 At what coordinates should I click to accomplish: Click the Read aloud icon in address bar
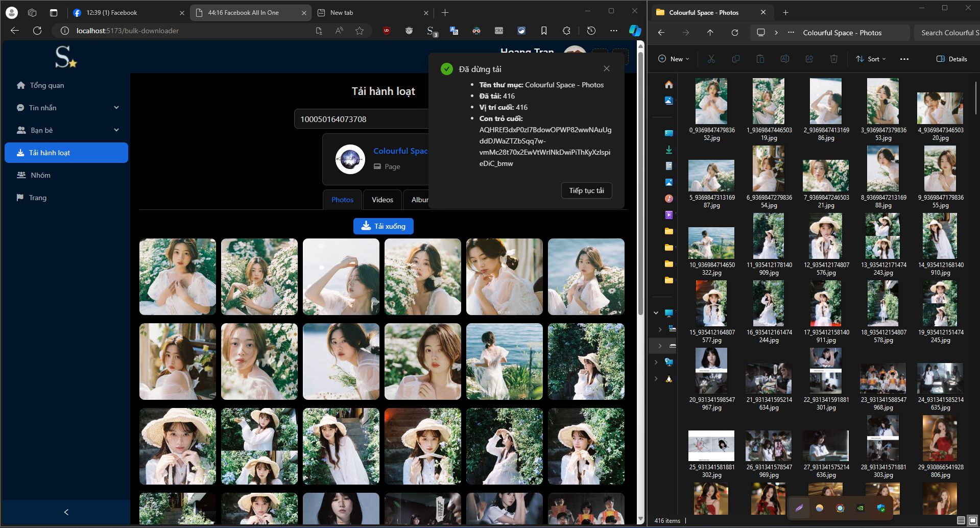click(339, 31)
